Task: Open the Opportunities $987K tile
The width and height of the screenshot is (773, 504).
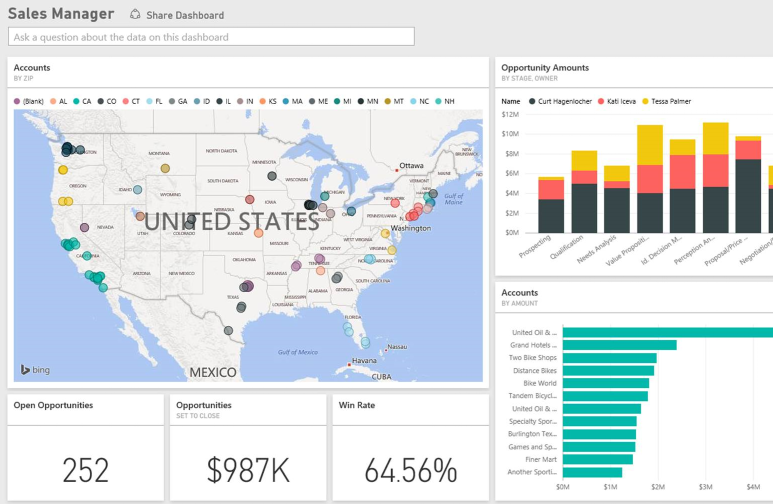Action: point(248,449)
